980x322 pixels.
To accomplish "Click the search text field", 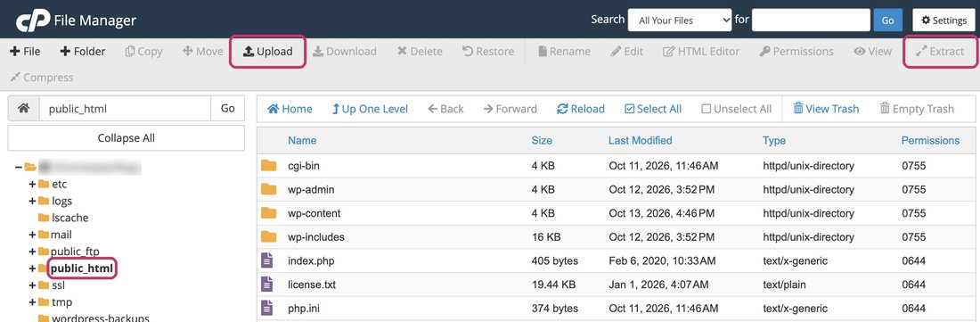I will 811,20.
